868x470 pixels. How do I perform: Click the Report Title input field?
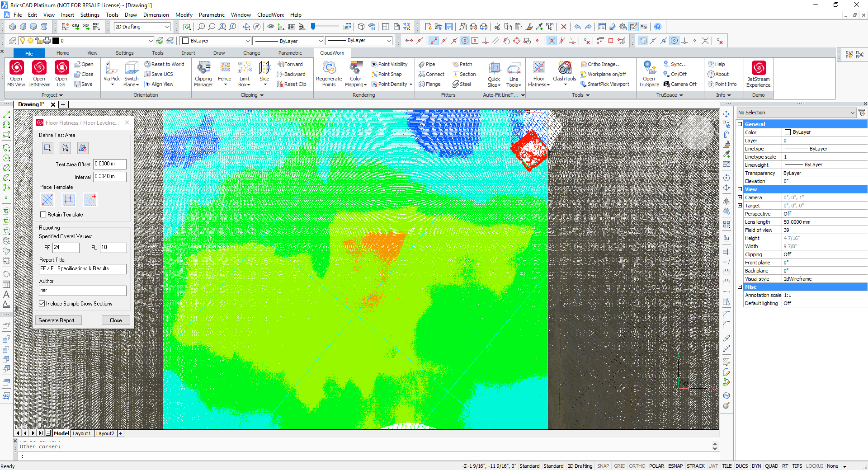click(x=83, y=269)
